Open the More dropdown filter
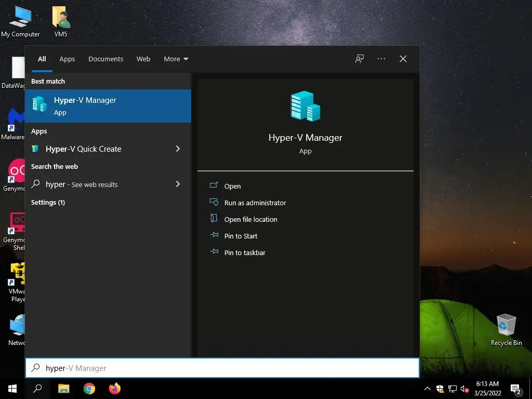The image size is (532, 399). (x=176, y=59)
